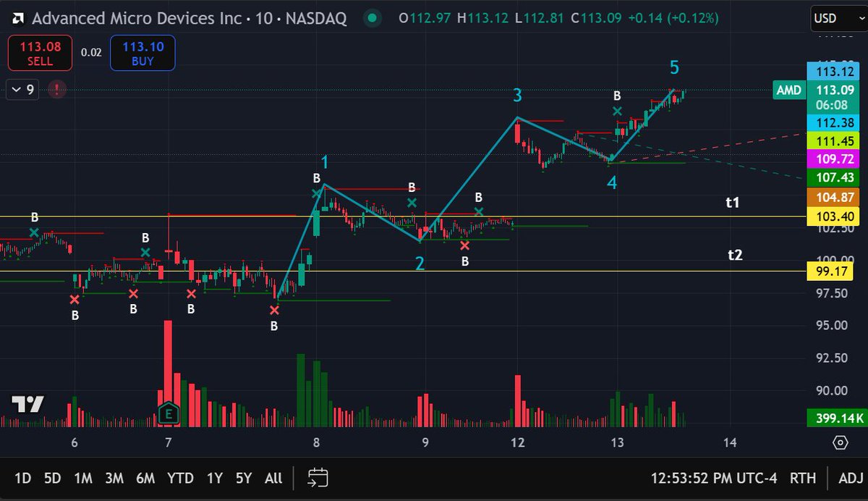This screenshot has height=501, width=868.
Task: Open the date range calendar icon
Action: (x=318, y=478)
